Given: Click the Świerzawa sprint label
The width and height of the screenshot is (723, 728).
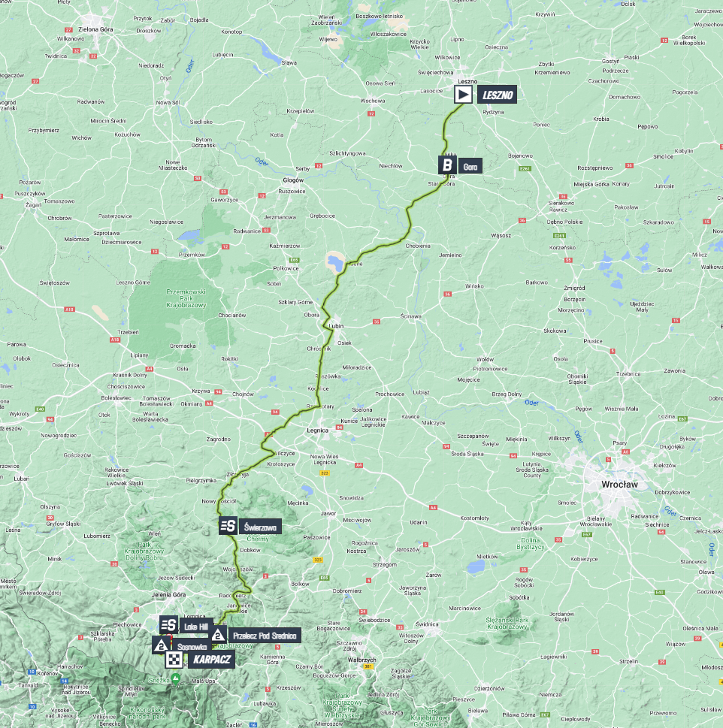Looking at the screenshot, I should [260, 527].
